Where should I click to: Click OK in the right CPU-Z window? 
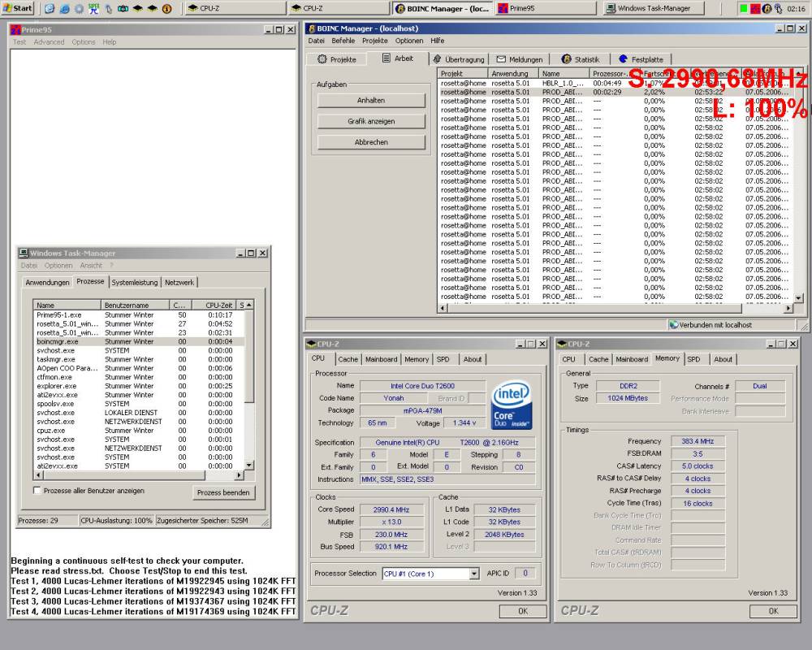(773, 611)
